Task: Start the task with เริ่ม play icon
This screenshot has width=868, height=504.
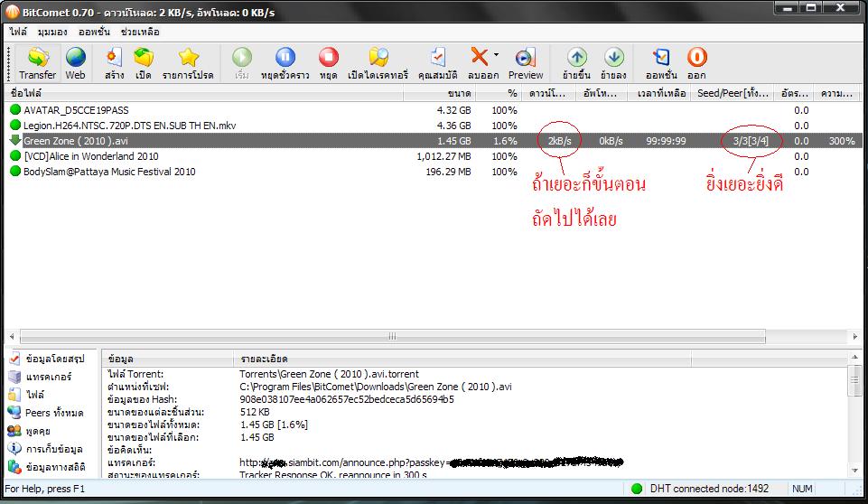Action: 242,57
